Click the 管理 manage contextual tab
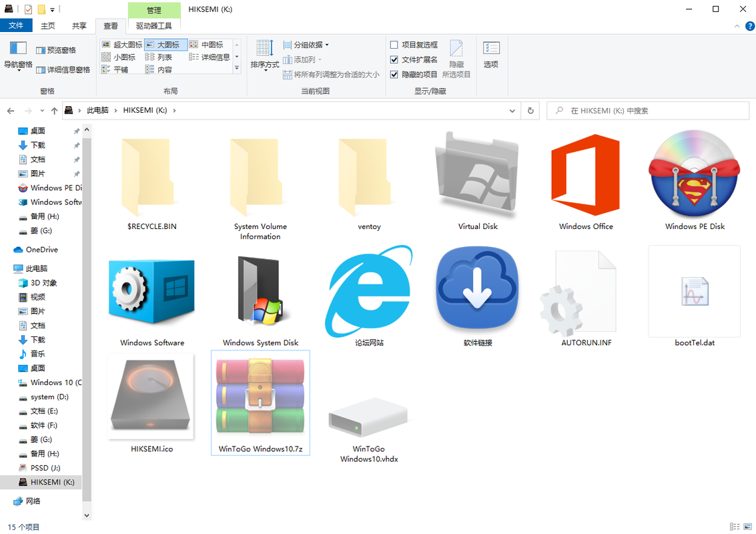 click(x=154, y=9)
